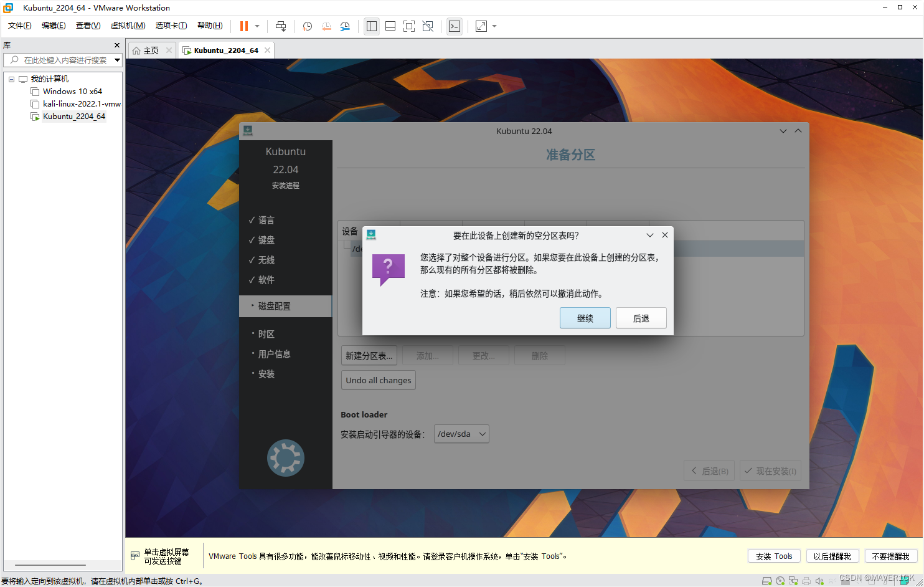Open the 编辑(E) menu
The width and height of the screenshot is (924, 587).
pos(54,26)
